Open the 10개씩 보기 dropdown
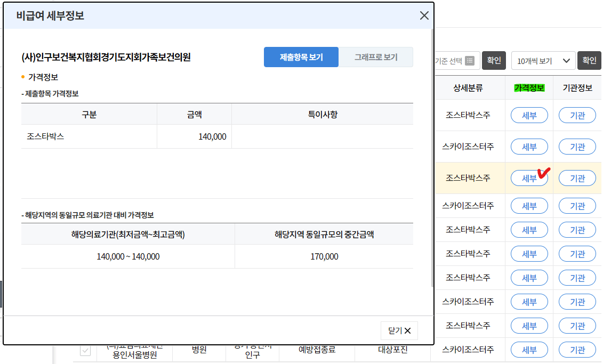 543,60
